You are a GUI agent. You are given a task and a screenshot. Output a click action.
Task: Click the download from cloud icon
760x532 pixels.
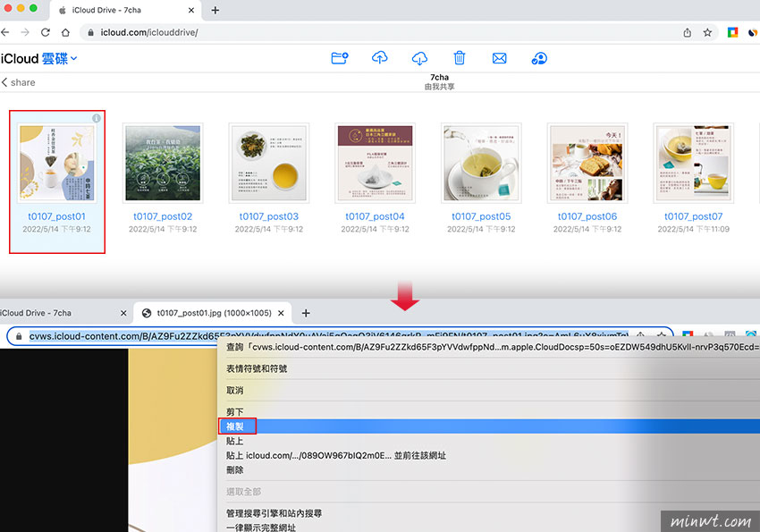coord(419,58)
